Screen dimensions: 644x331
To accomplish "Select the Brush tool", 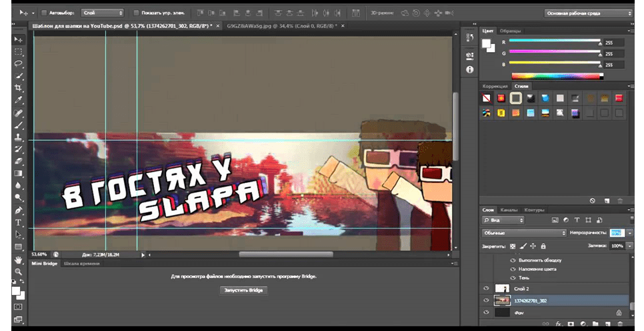I will point(18,125).
